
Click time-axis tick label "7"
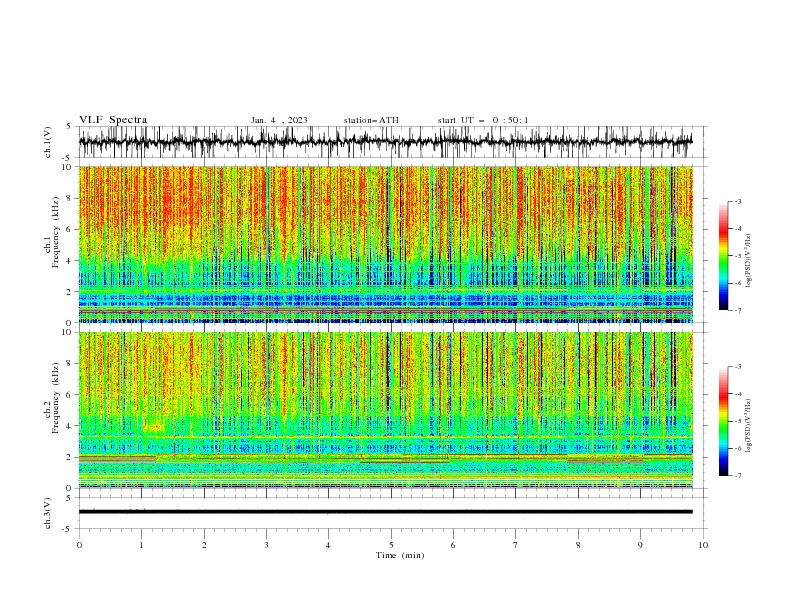[x=516, y=545]
